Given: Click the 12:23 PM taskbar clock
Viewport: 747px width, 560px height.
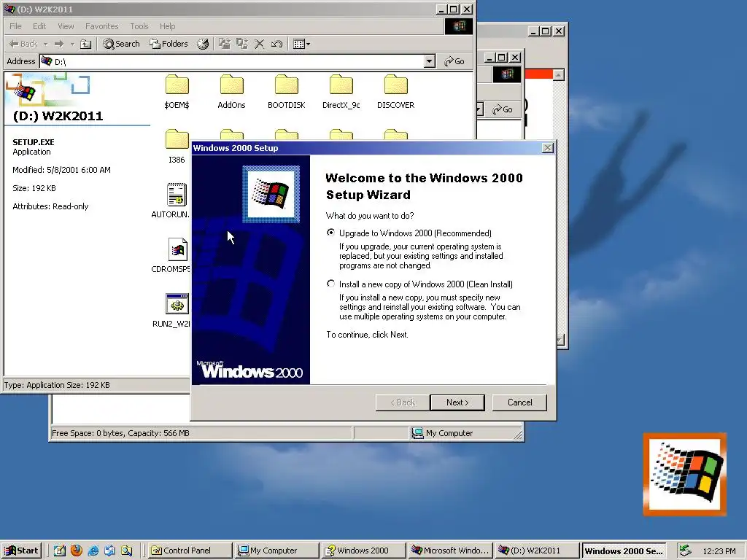Looking at the screenshot, I should coord(719,551).
